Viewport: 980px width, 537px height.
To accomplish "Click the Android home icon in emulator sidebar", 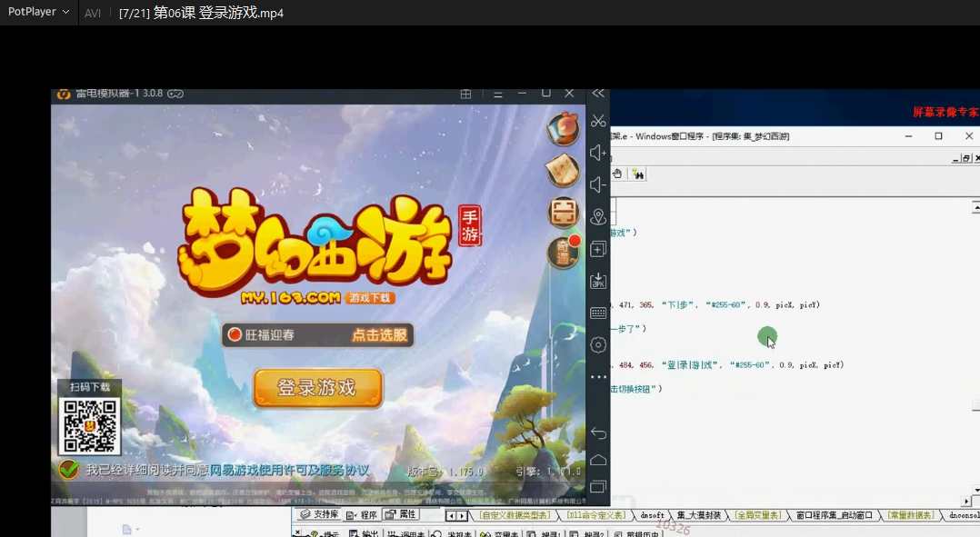I will tap(598, 460).
